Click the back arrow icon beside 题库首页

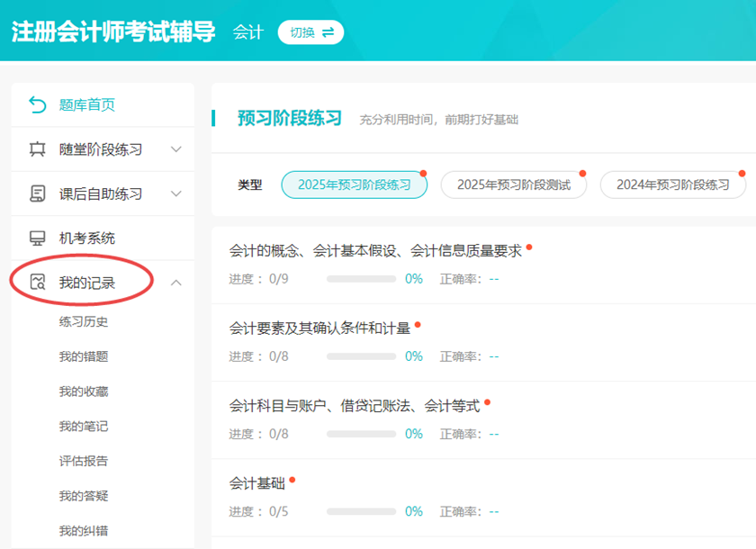(37, 105)
